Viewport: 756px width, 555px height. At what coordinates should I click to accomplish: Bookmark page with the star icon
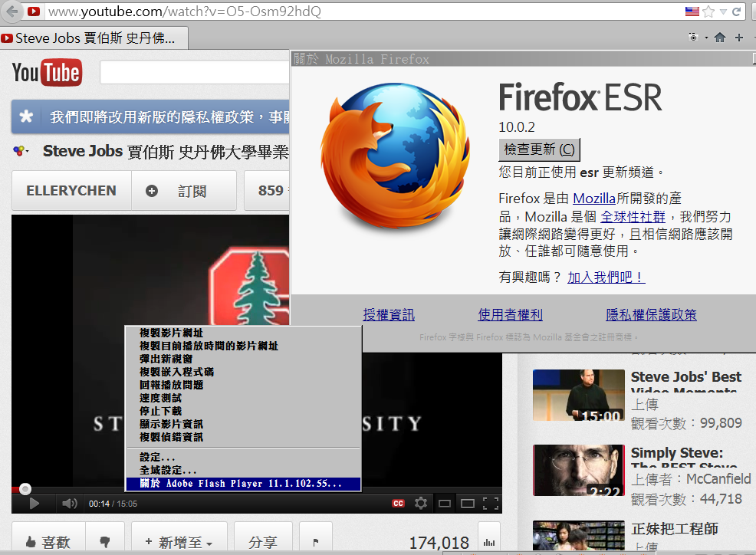pos(708,11)
